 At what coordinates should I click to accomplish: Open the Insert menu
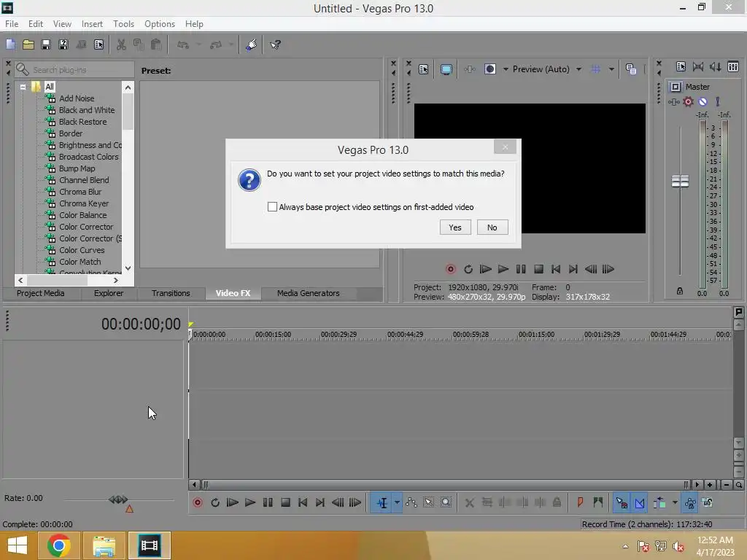[x=92, y=24]
